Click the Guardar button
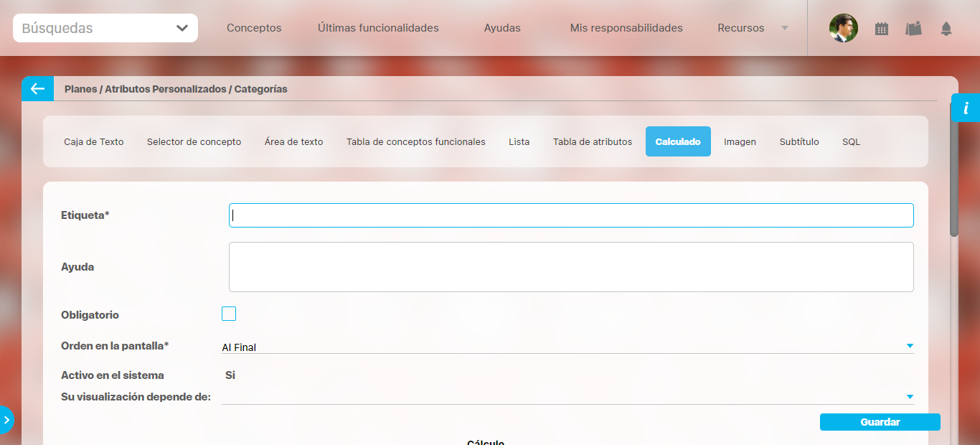This screenshot has height=445, width=980. pyautogui.click(x=880, y=422)
